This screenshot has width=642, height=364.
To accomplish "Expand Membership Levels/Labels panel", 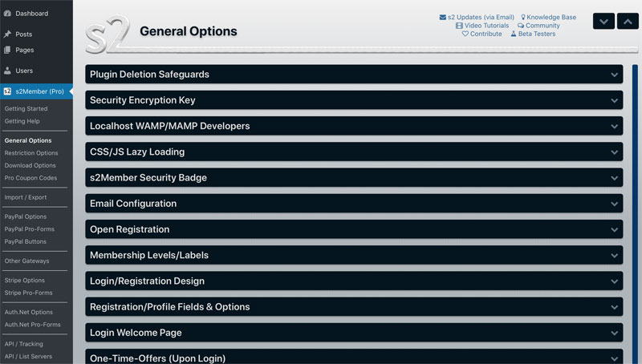I will pyautogui.click(x=354, y=255).
